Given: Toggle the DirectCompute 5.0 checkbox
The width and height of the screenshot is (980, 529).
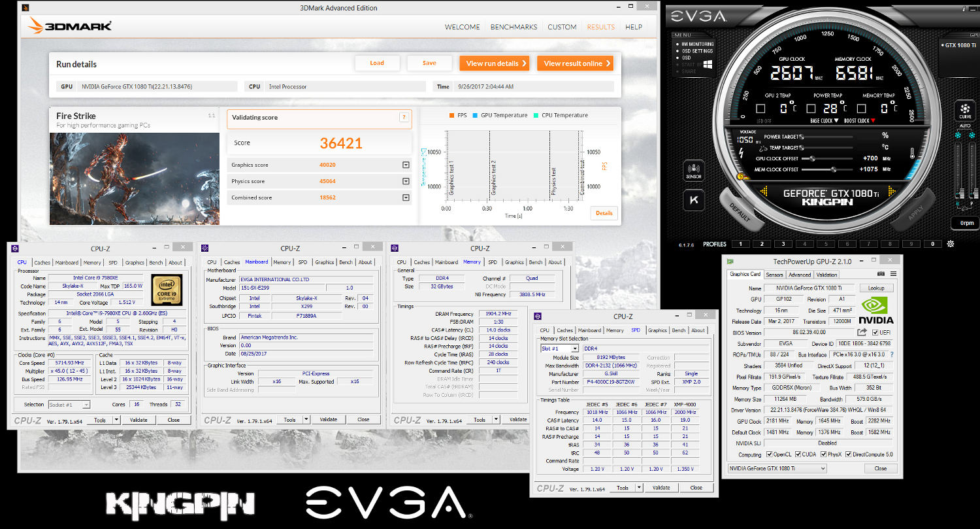Looking at the screenshot, I should 849,454.
